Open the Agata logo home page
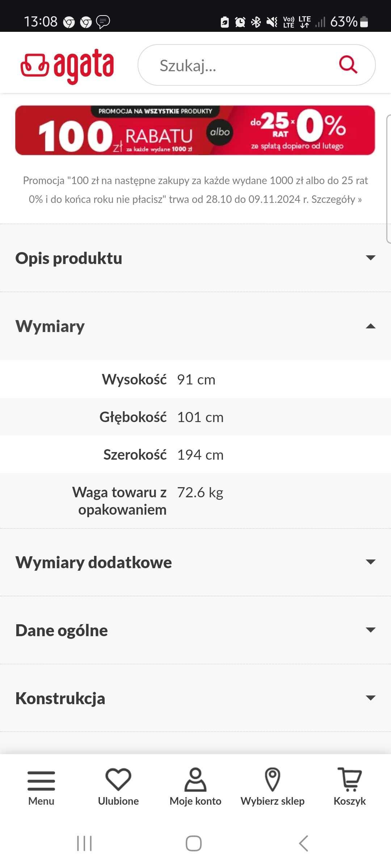The width and height of the screenshot is (391, 868). coord(67,66)
